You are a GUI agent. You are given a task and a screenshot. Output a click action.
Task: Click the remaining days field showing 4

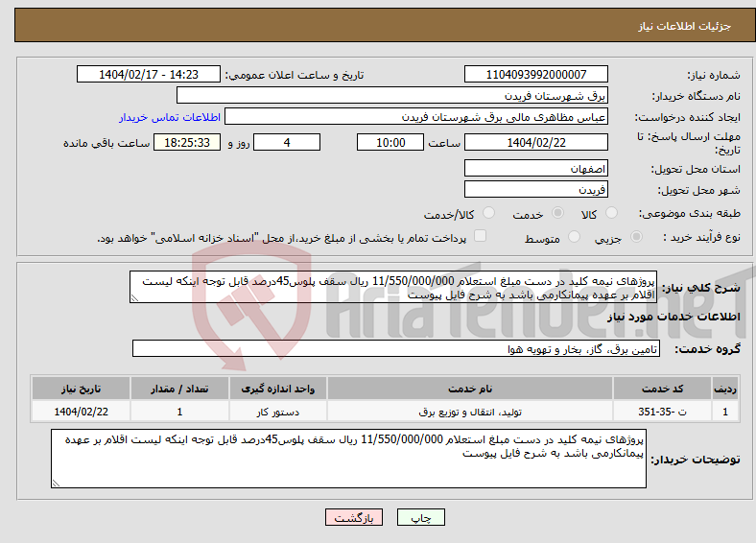(287, 142)
